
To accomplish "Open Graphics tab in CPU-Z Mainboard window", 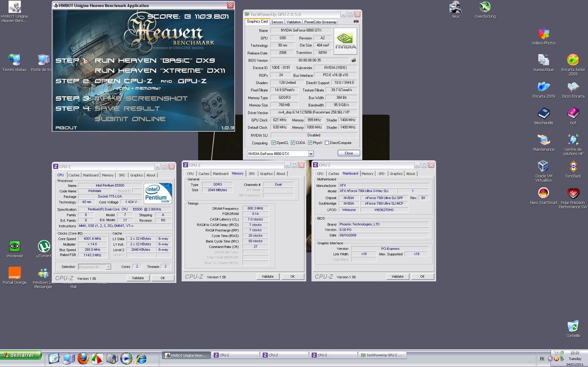I will 396,174.
